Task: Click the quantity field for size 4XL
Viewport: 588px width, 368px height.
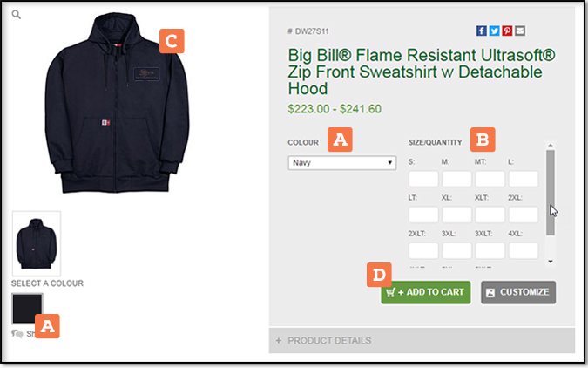Action: pos(524,251)
